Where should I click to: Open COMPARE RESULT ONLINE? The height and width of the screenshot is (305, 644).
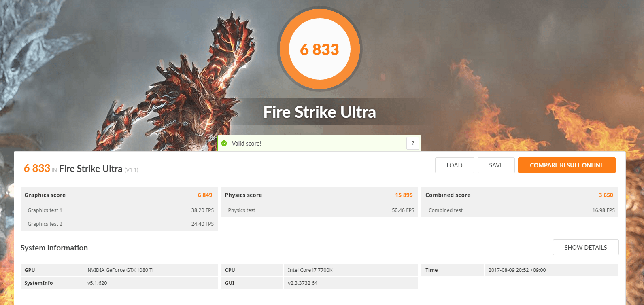(x=567, y=165)
